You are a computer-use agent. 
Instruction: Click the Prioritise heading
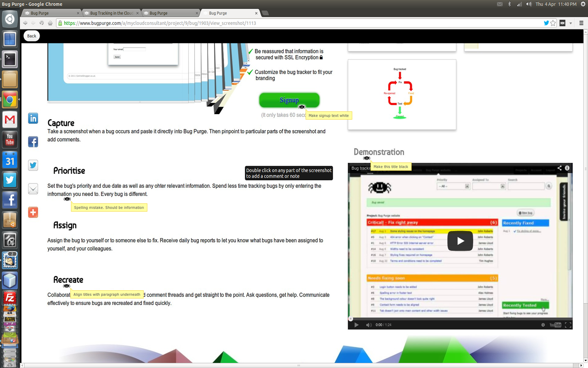[x=69, y=171]
